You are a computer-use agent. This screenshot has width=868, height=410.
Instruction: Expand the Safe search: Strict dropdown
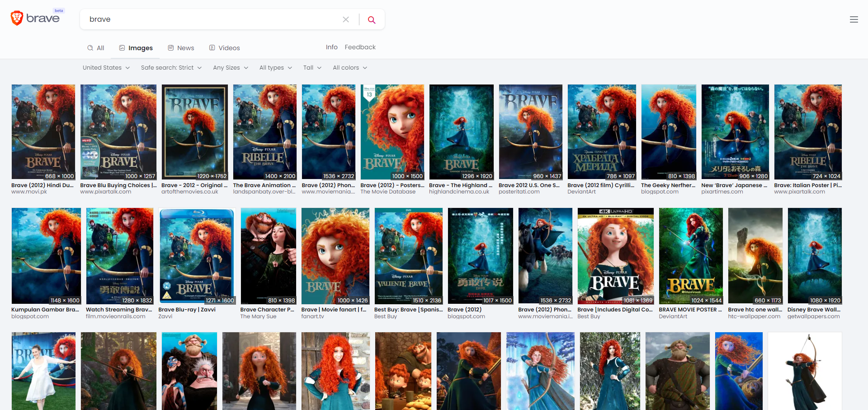pyautogui.click(x=171, y=68)
